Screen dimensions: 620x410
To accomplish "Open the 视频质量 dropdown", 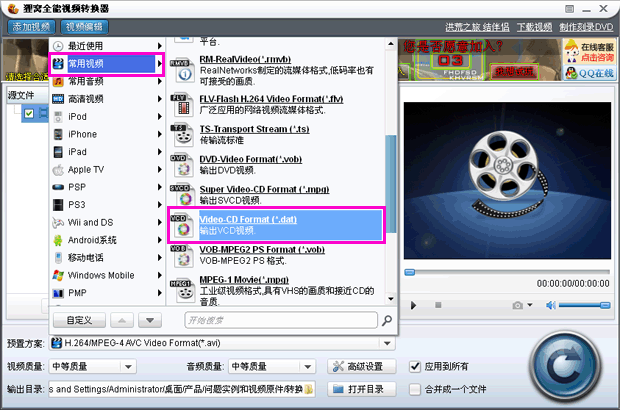I will click(x=128, y=367).
